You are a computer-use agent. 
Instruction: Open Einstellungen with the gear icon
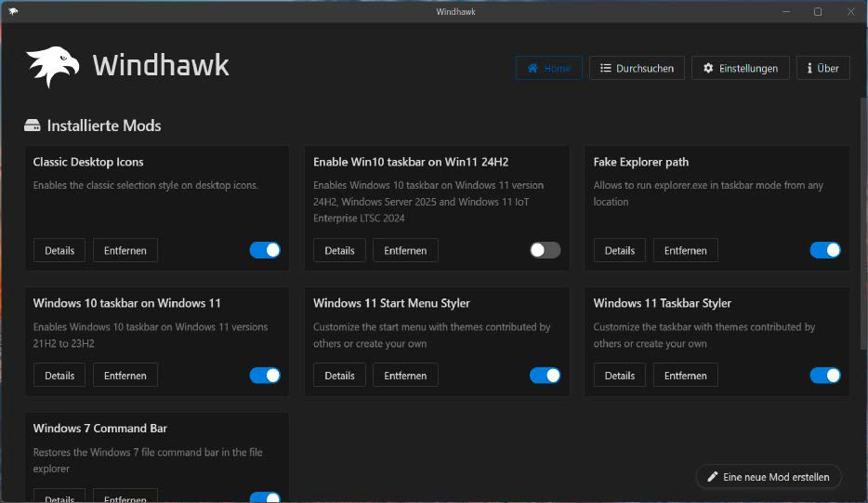point(740,68)
